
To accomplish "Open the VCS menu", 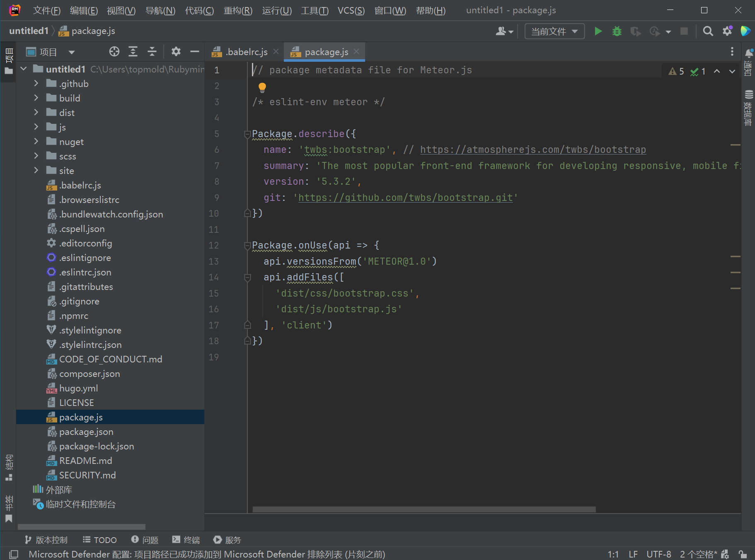I will [351, 10].
